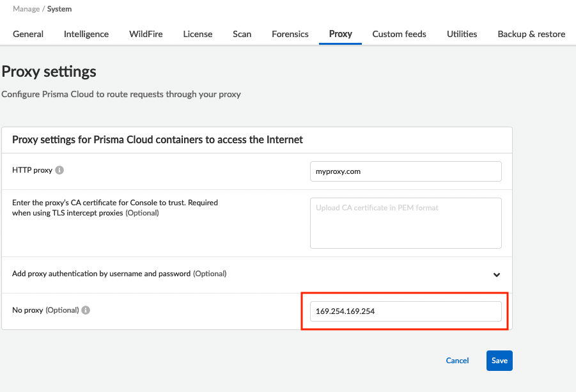Go to the WildFire tab
This screenshot has width=576, height=392.
[146, 34]
